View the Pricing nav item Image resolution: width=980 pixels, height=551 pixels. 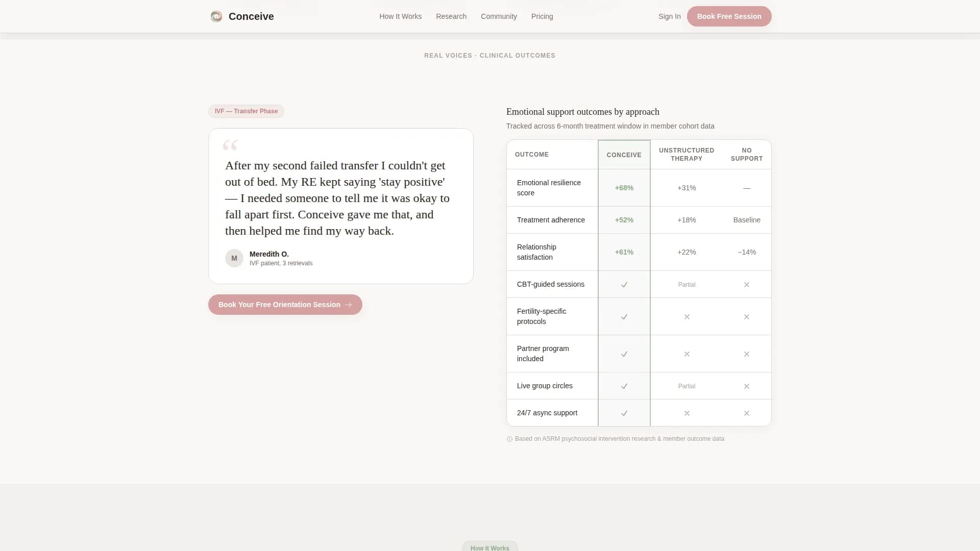click(x=542, y=16)
